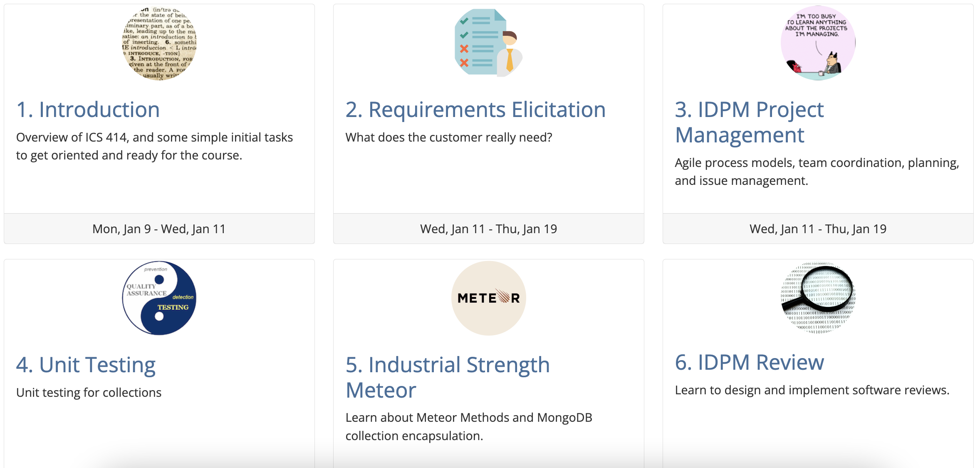
Task: Open the "4. Unit Testing" module link
Action: [x=86, y=365]
